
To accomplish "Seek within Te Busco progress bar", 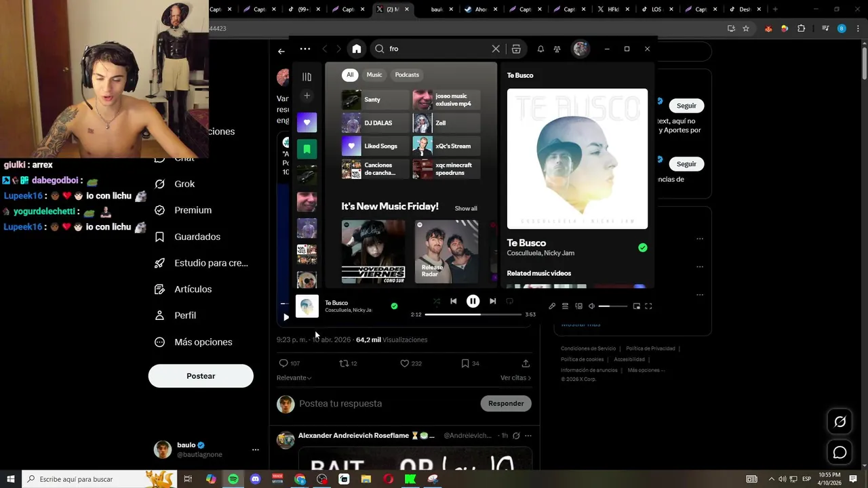I will click(473, 314).
